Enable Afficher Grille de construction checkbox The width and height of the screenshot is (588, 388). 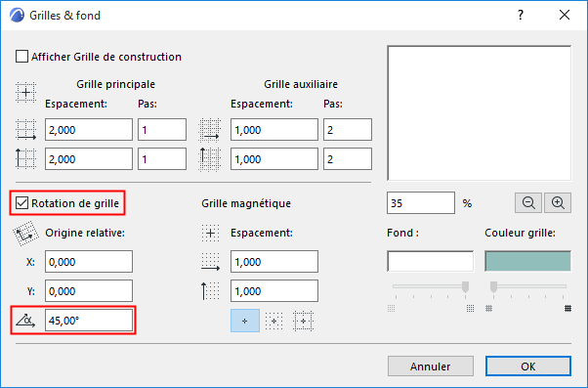pos(21,57)
